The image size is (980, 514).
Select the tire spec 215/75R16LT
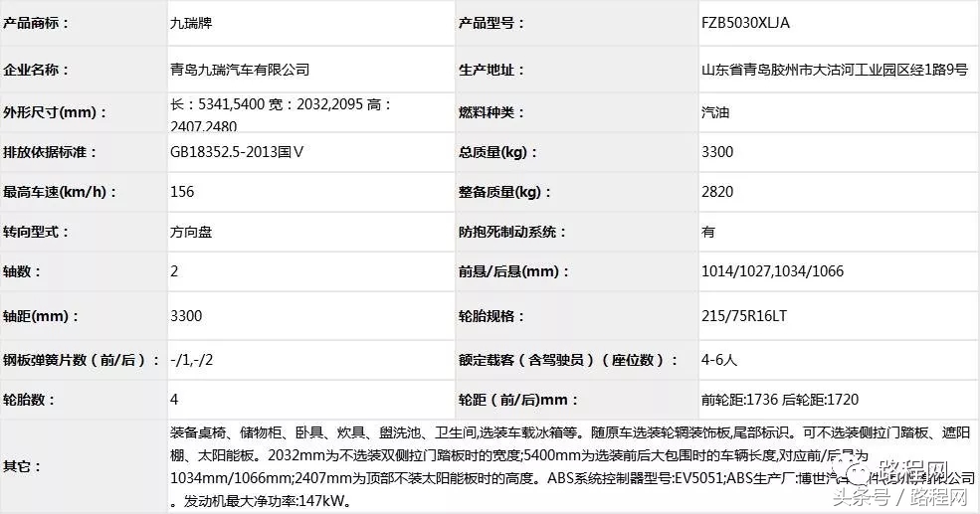(744, 316)
